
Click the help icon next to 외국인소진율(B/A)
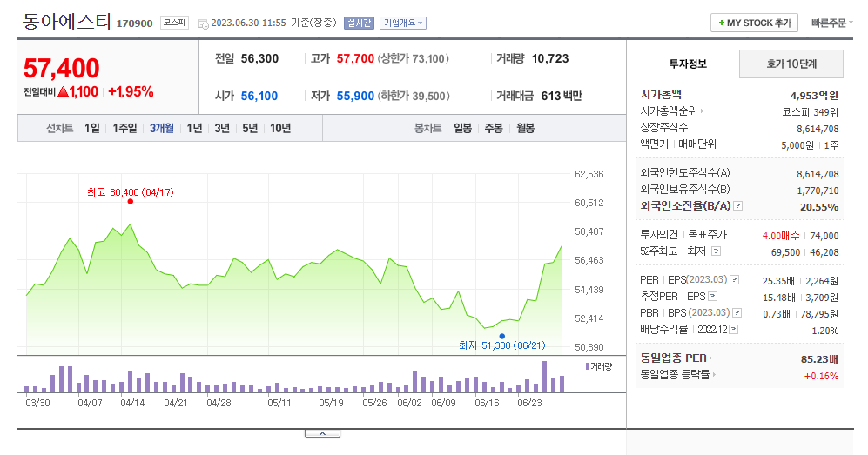tap(738, 206)
